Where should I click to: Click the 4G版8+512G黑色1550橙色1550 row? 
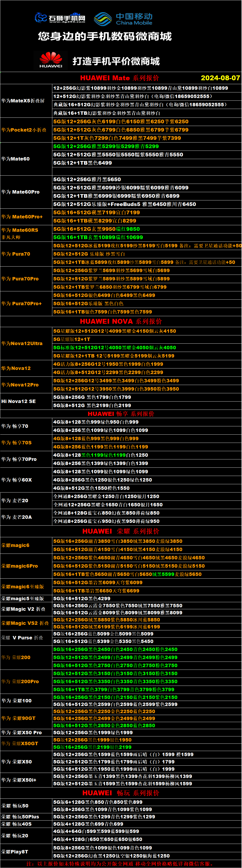(x=147, y=488)
